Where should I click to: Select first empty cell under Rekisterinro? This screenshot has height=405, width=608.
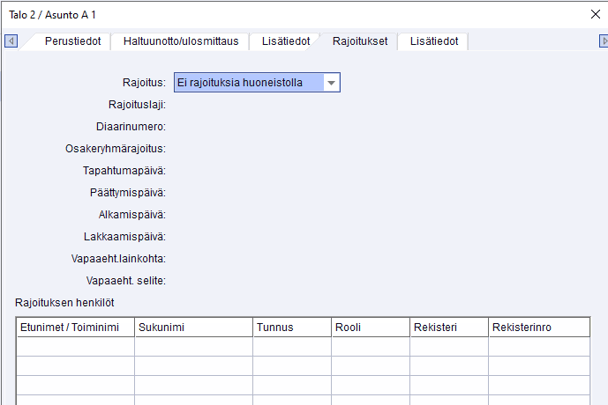click(x=546, y=346)
